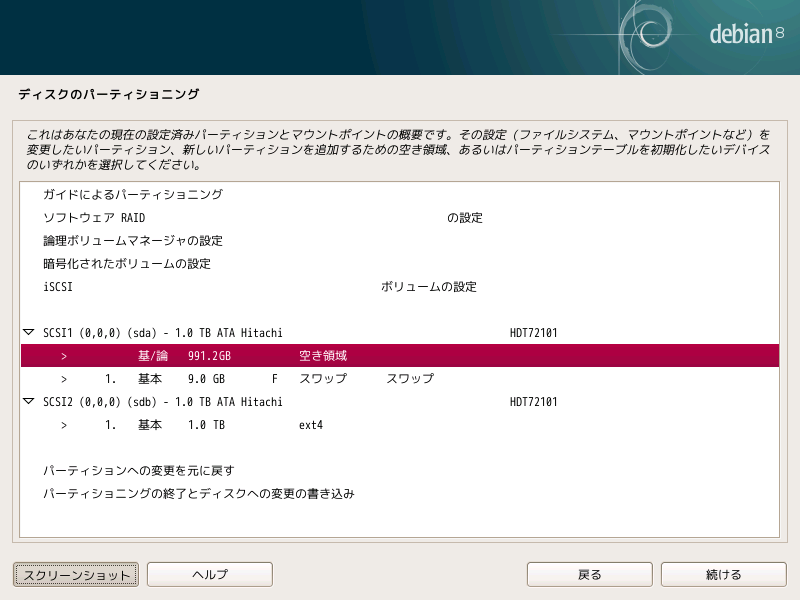The width and height of the screenshot is (800, 600).
Task: Open the ヘルプ dialog
Action: [x=209, y=574]
